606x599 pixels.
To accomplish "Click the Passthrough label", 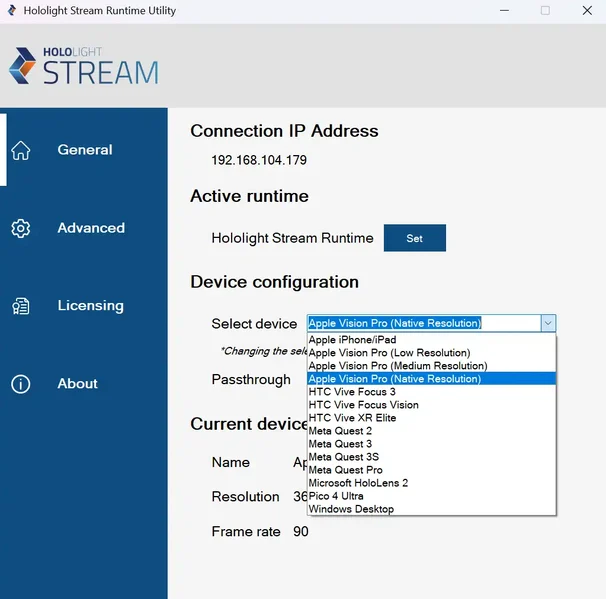I will tap(251, 379).
